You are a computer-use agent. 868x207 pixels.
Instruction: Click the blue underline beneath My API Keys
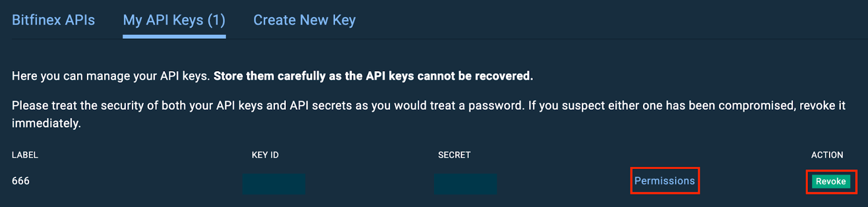pos(174,36)
